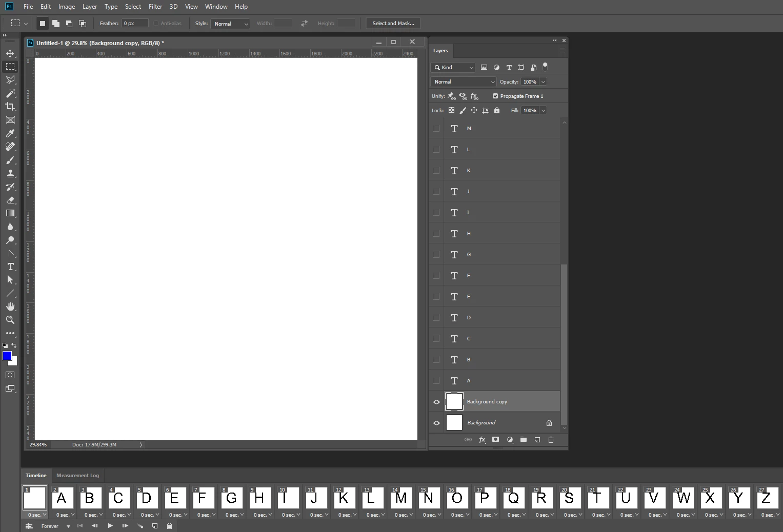The height and width of the screenshot is (532, 783).
Task: Go to the previous frame
Action: [94, 526]
